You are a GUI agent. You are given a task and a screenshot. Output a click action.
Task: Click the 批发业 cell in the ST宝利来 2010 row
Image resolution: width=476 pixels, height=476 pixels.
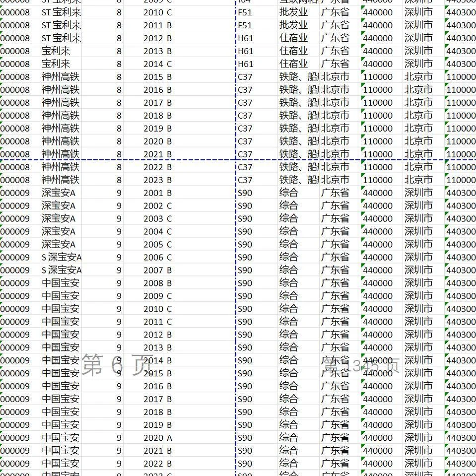coord(299,12)
